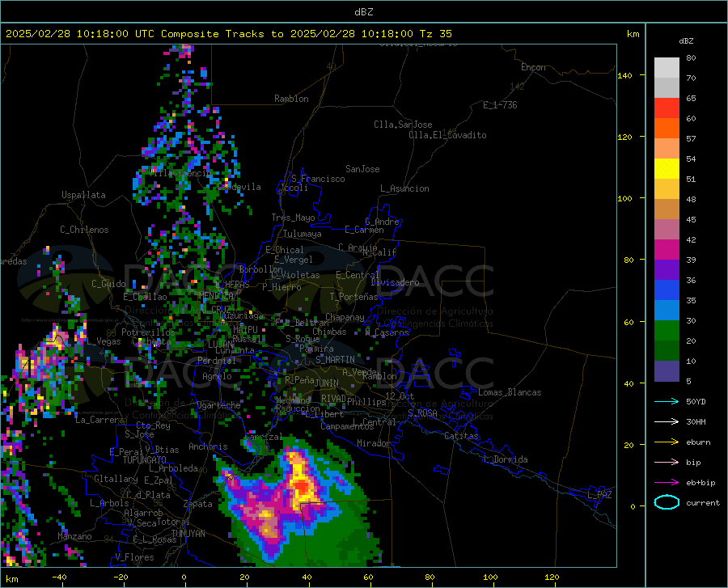Click the 'Divisadero' map label
This screenshot has height=588, width=728.
[x=395, y=282]
